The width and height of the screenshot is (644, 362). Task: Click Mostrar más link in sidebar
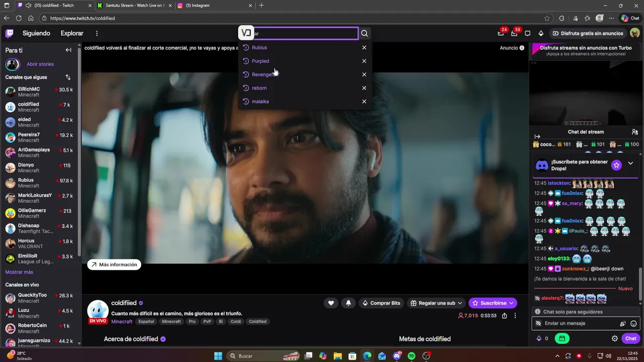tap(19, 272)
